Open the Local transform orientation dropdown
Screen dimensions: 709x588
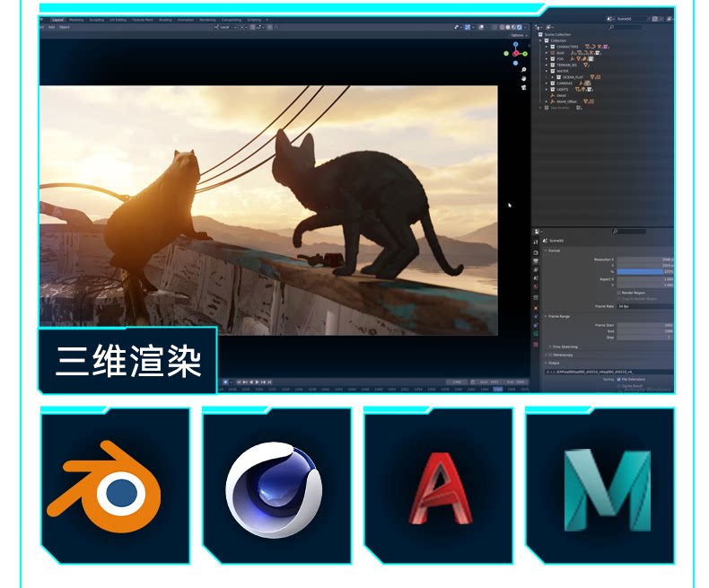point(225,27)
